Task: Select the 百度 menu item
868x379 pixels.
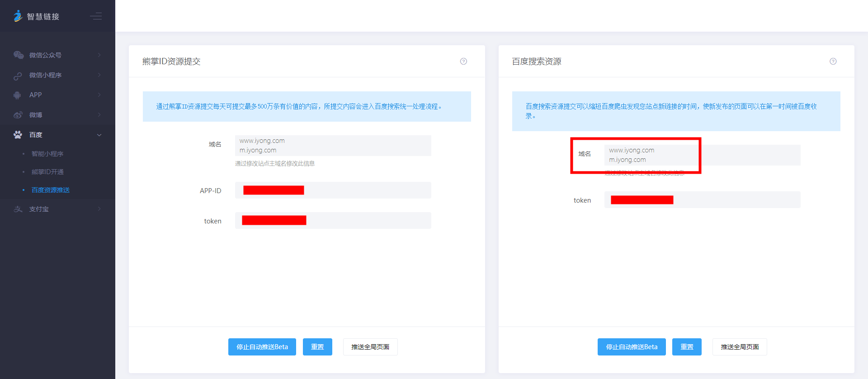Action: tap(57, 135)
